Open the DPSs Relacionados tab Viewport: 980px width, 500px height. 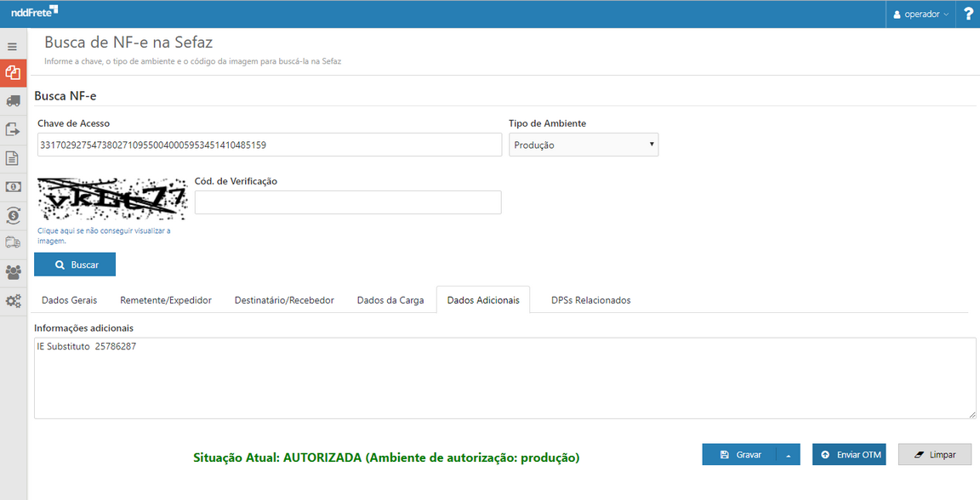point(590,299)
